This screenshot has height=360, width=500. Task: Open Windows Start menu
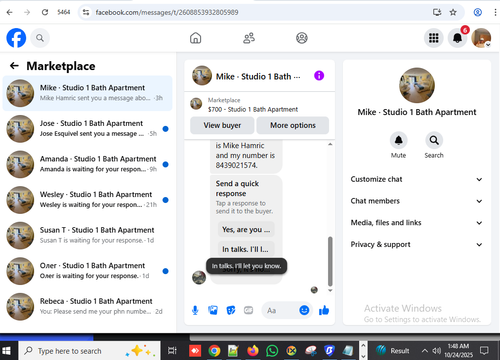tap(6, 351)
